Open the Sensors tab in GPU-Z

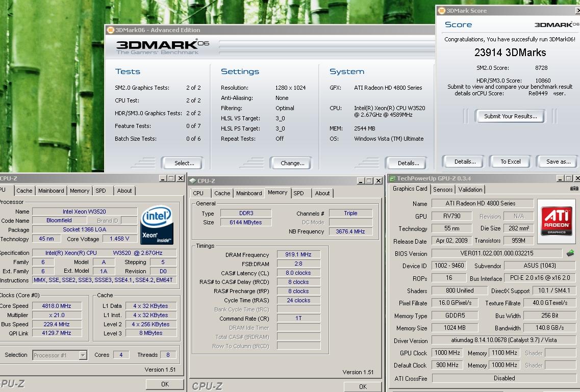point(443,190)
